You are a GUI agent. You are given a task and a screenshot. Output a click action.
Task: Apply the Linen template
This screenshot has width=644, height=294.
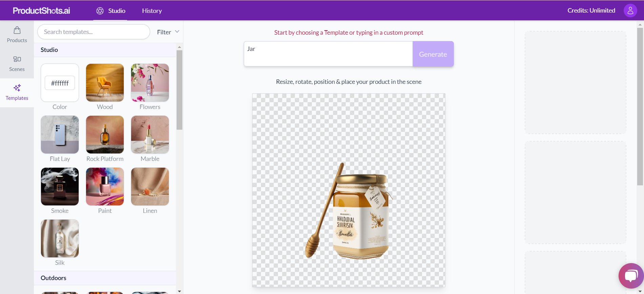(150, 187)
